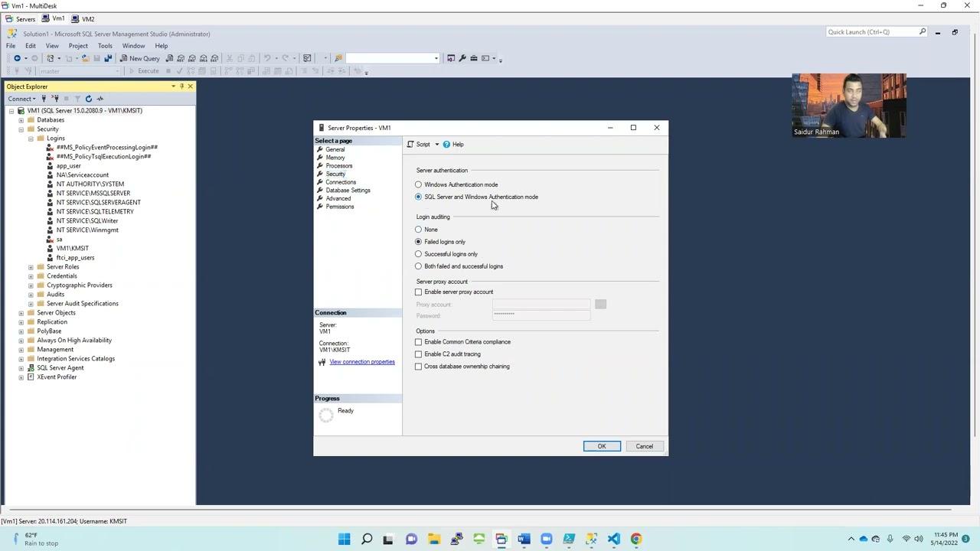Image resolution: width=980 pixels, height=551 pixels.
Task: Open the Tools menu
Action: click(105, 46)
